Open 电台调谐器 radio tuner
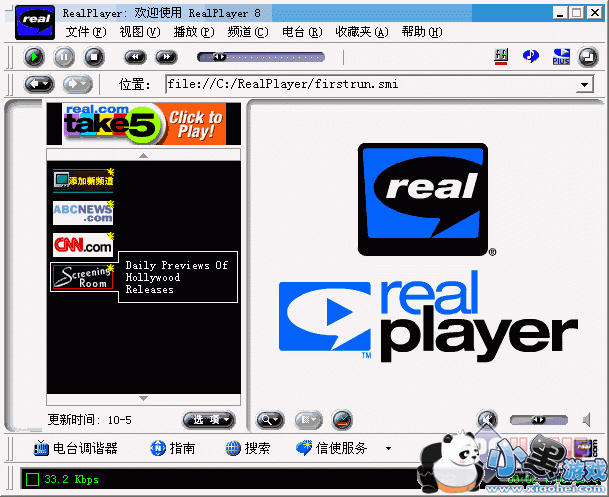Viewport: 609px width, 497px height. [75, 448]
